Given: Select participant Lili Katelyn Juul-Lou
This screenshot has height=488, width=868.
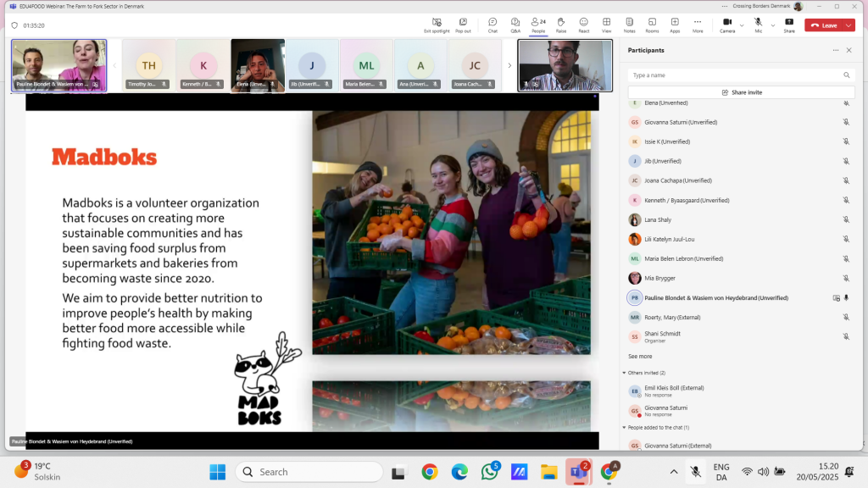Looking at the screenshot, I should point(741,239).
